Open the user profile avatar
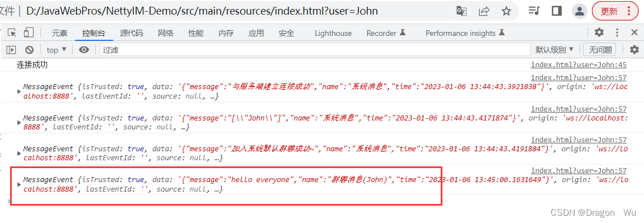 tap(580, 11)
